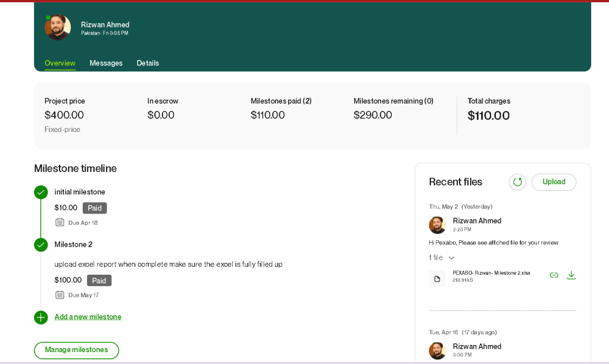Click the Milestones remaining (0) label

(x=393, y=101)
